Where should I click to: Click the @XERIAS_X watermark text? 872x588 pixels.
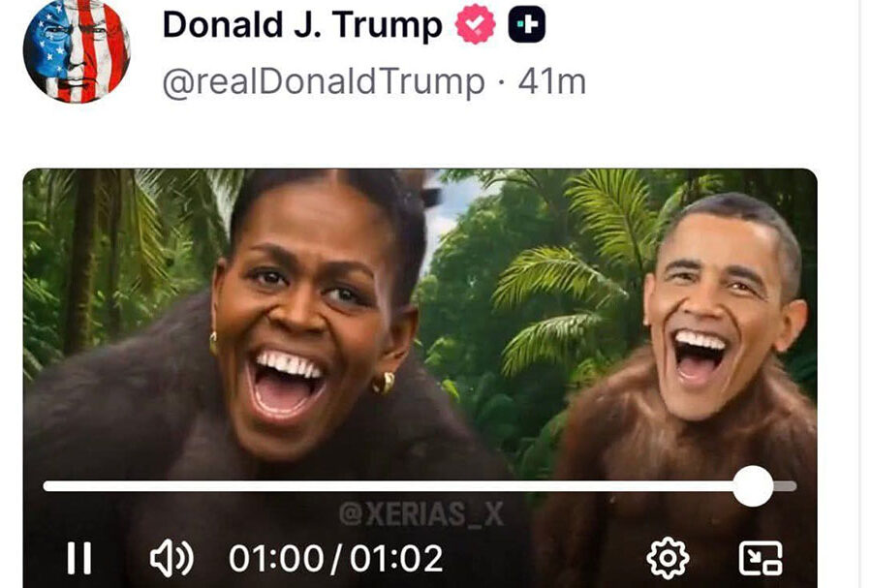(421, 513)
